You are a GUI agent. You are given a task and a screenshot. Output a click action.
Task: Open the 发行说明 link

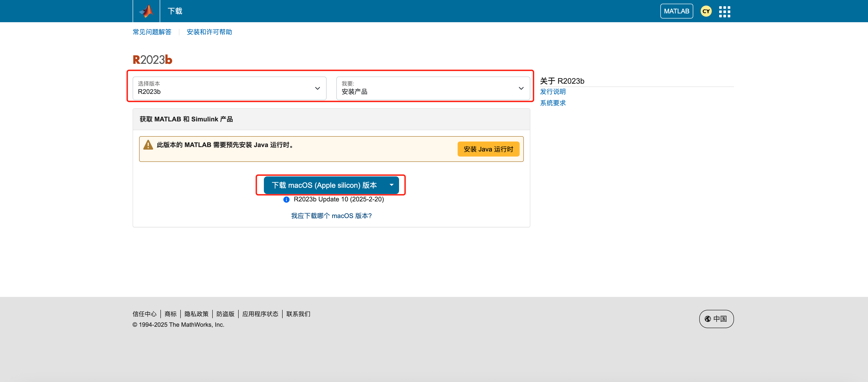pyautogui.click(x=553, y=92)
